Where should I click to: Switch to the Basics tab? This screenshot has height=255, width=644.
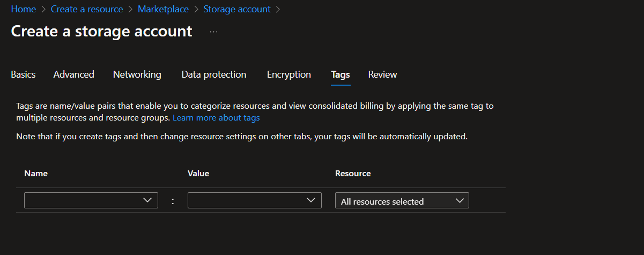pos(23,74)
